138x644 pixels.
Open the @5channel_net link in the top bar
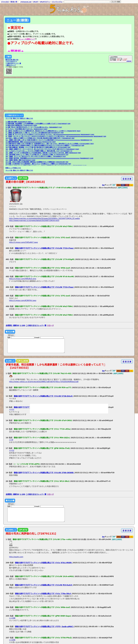[26, 2]
